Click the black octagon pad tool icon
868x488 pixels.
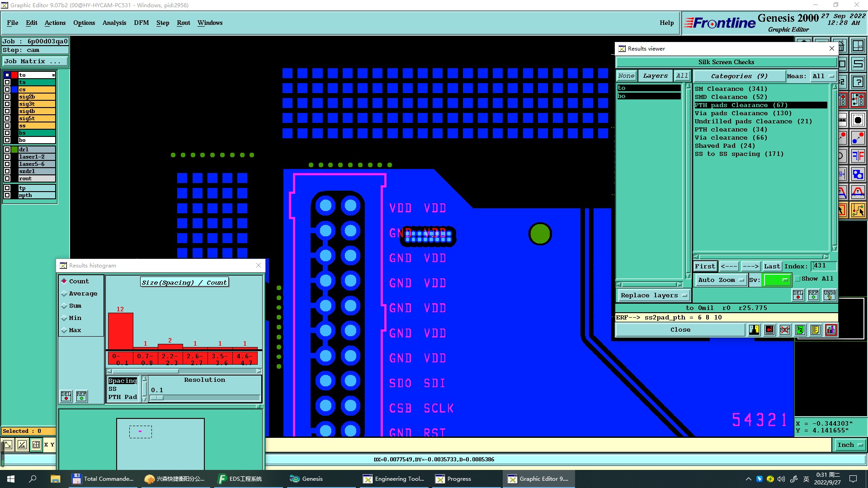coord(858,120)
